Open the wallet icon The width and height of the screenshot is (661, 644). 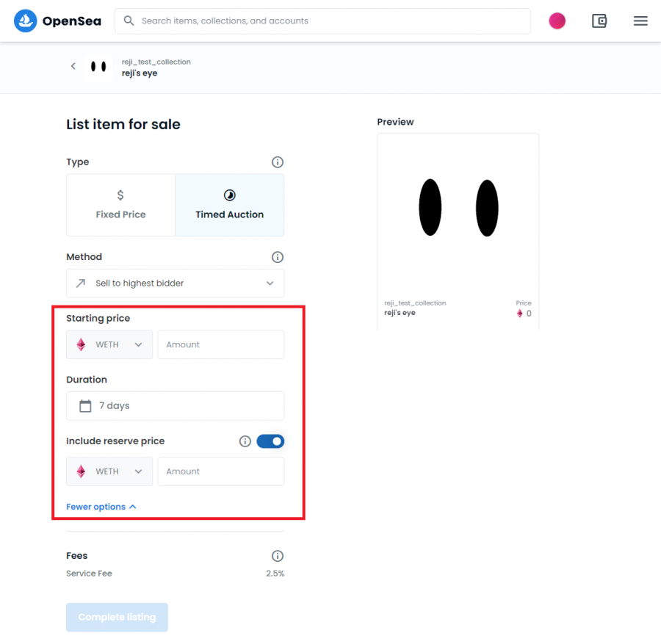[599, 21]
